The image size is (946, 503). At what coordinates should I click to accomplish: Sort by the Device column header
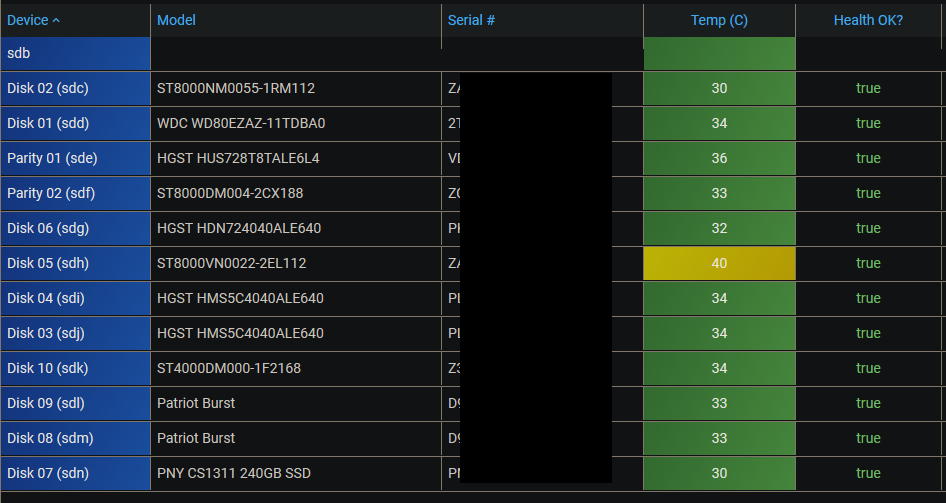75,20
